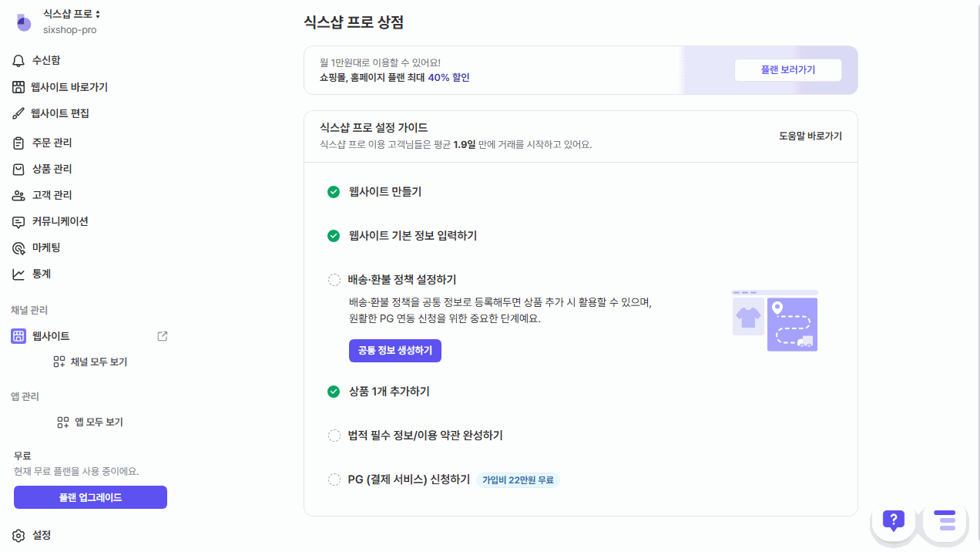Click the clipboard icon for 주문 관리
Image resolution: width=980 pixels, height=552 pixels.
click(x=19, y=143)
